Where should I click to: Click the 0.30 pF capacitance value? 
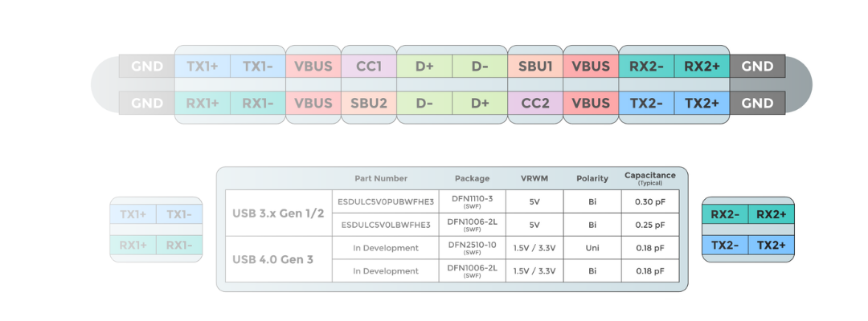pyautogui.click(x=650, y=201)
